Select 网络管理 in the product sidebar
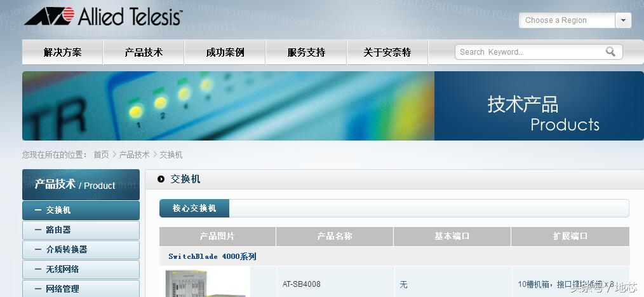 click(x=81, y=288)
